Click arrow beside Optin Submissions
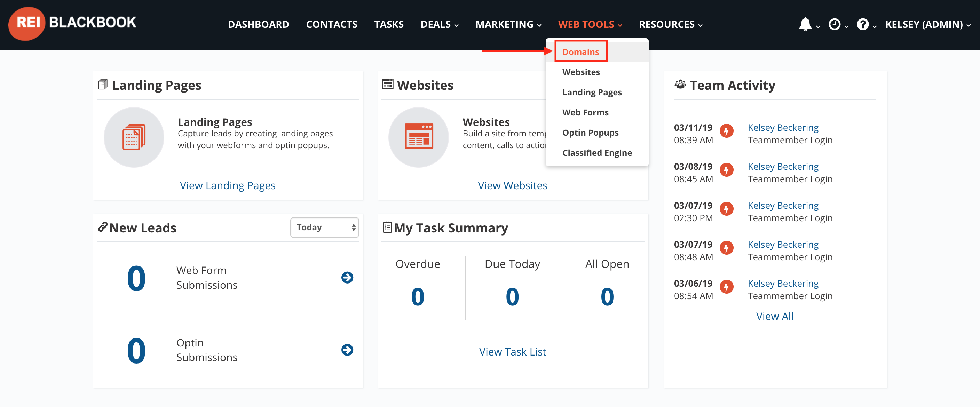 (x=347, y=350)
